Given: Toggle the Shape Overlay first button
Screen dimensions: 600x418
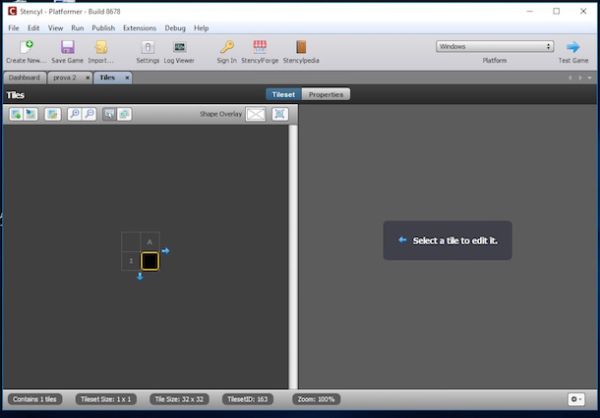Looking at the screenshot, I should tap(256, 114).
